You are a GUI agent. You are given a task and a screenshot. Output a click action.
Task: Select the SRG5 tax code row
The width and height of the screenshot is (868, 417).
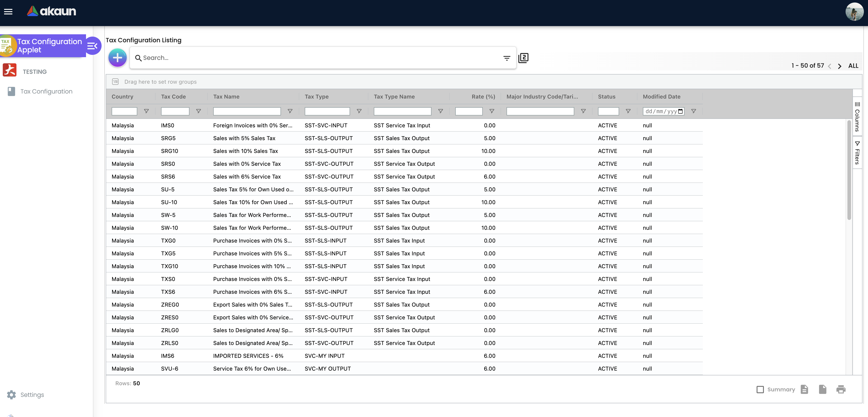click(x=404, y=138)
